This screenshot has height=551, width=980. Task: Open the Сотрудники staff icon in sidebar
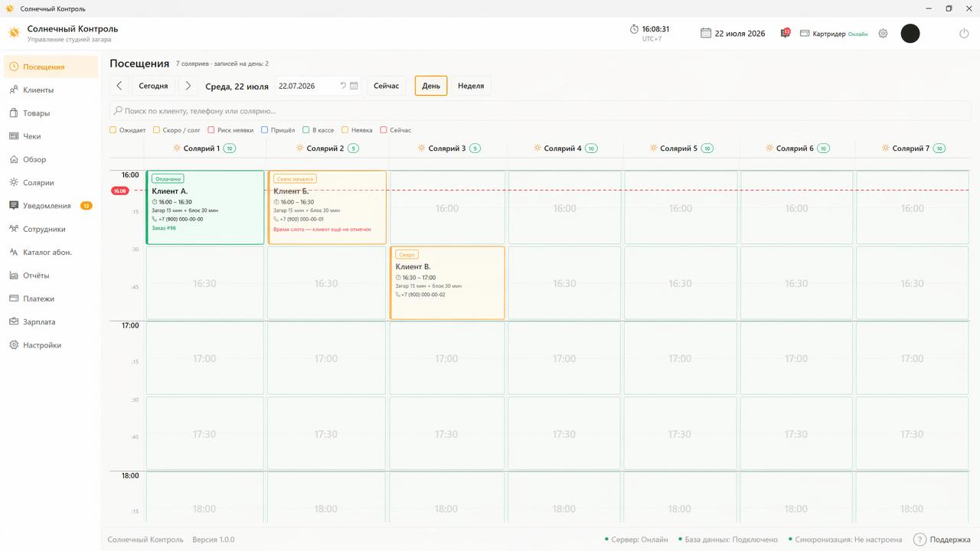point(15,229)
